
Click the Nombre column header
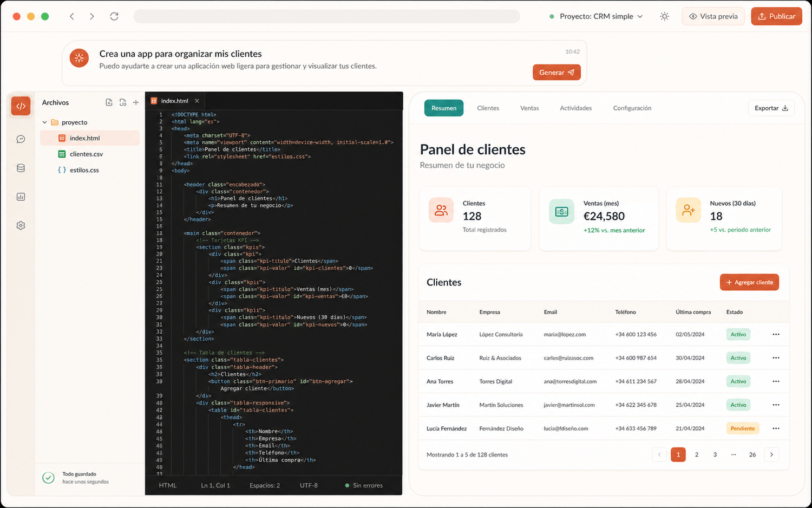click(x=436, y=312)
